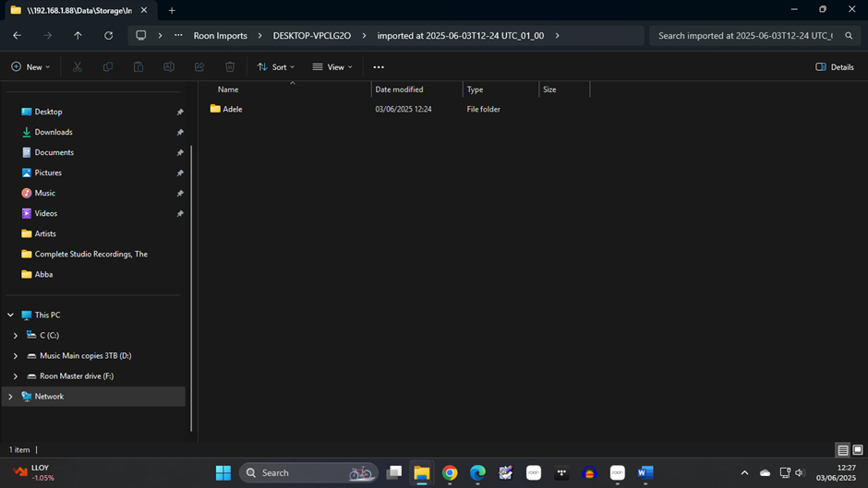Screen dimensions: 868x488
Task: Click the search box for imported folder
Action: pos(746,35)
